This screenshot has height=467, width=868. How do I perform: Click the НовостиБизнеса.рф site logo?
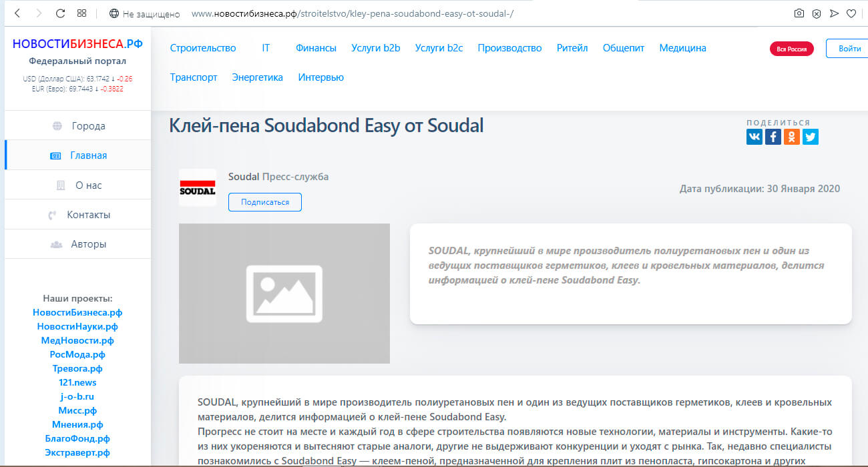77,44
